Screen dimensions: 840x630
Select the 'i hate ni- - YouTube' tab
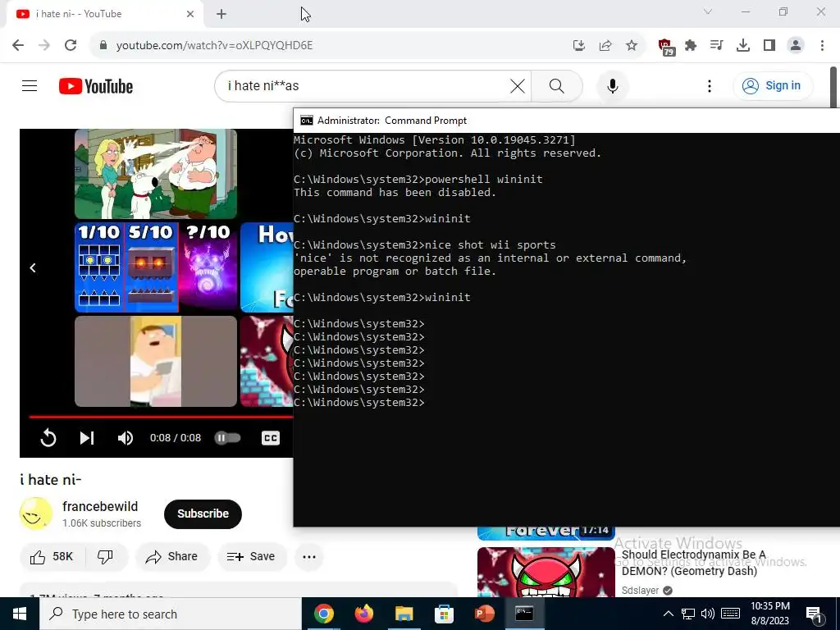coord(104,14)
